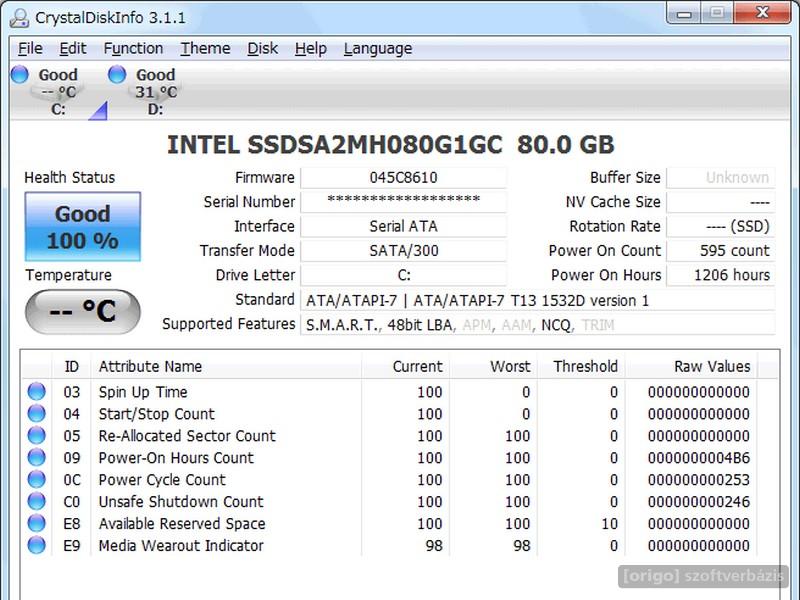Select the D: drive status orb
This screenshot has width=800, height=600.
[117, 74]
